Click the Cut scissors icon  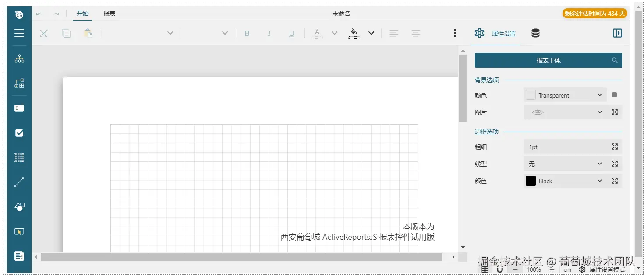click(x=44, y=33)
